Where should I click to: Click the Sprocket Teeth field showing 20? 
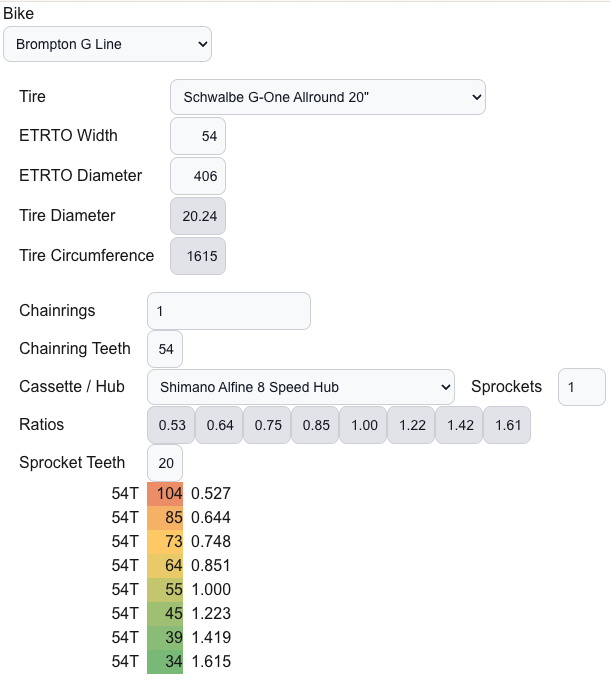pyautogui.click(x=165, y=463)
